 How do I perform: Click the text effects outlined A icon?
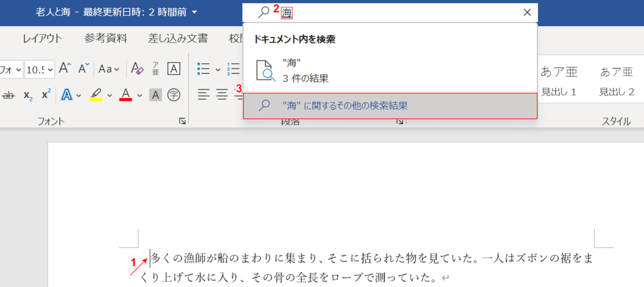pyautogui.click(x=67, y=95)
